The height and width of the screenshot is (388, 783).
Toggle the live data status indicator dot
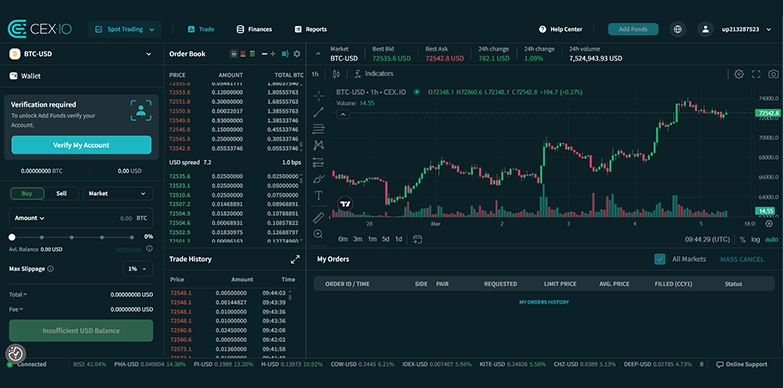pos(416,92)
